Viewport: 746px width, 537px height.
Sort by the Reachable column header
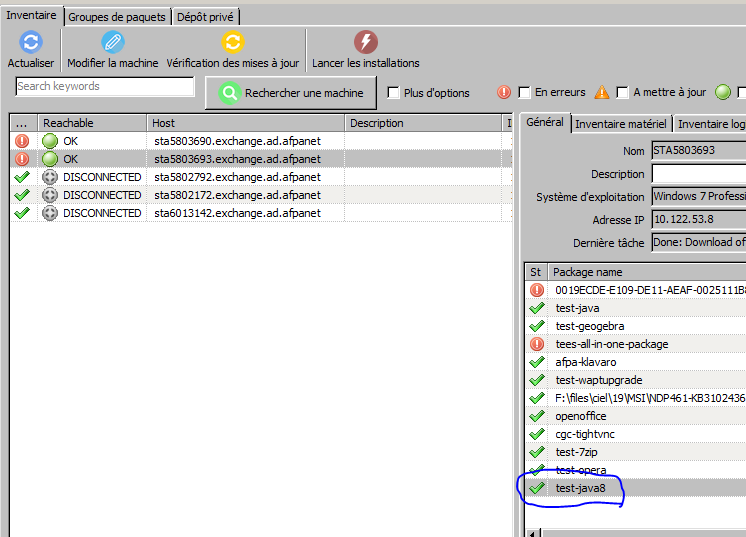pos(92,123)
